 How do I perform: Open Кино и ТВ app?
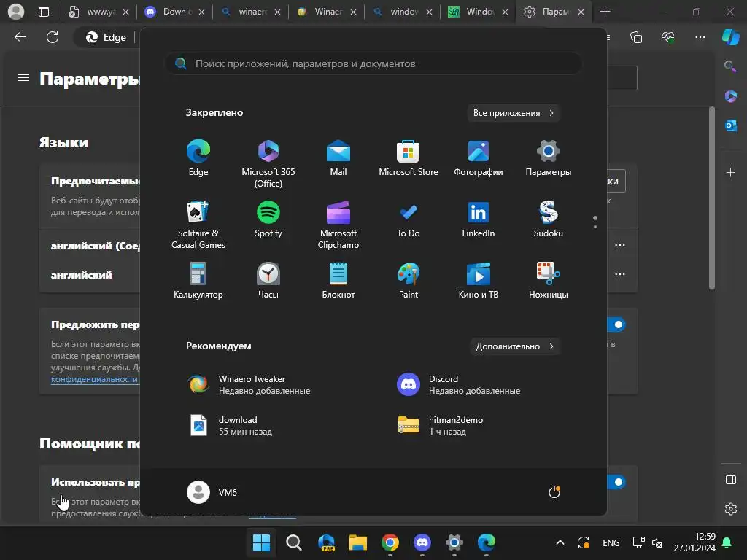[x=479, y=281]
